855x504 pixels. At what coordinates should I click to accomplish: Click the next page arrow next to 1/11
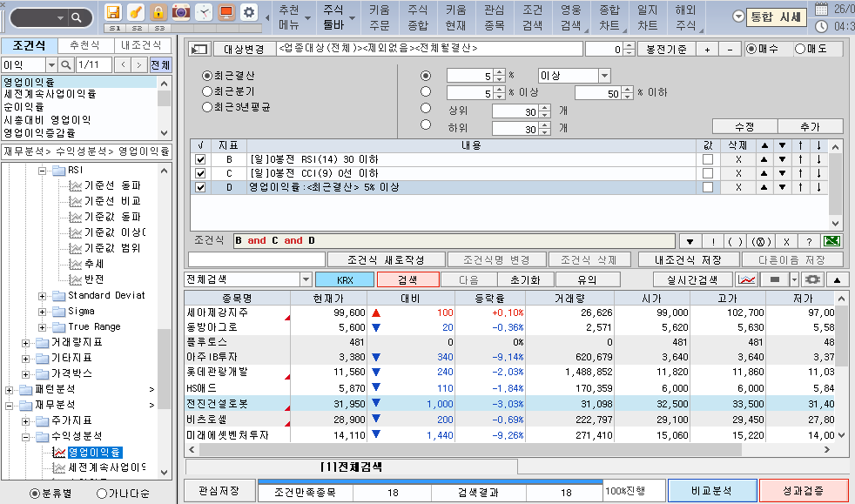click(x=139, y=64)
